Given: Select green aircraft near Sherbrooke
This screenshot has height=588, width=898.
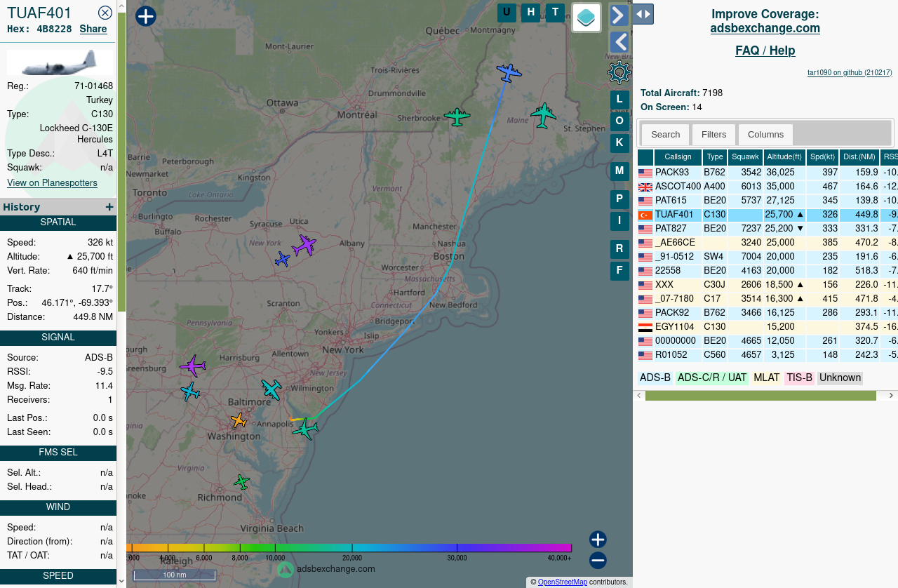Looking at the screenshot, I should tap(457, 117).
